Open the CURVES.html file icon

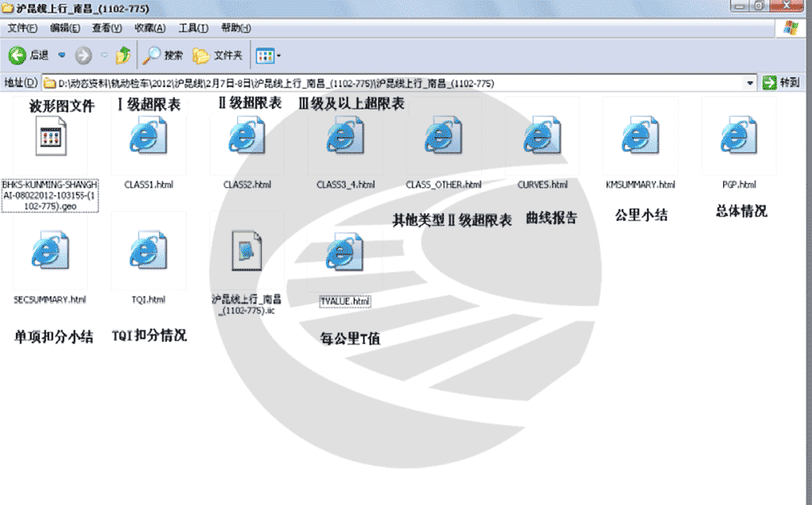click(x=542, y=136)
